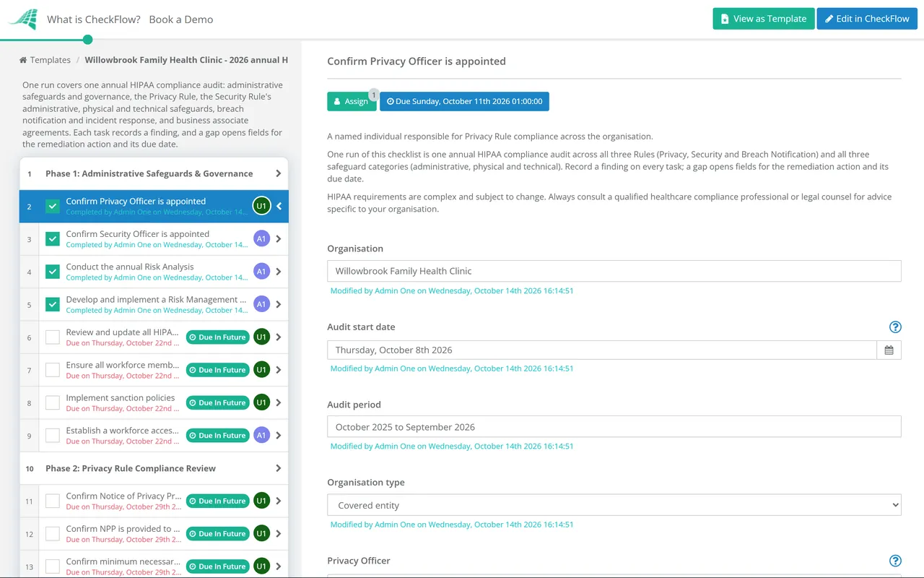Viewport: 924px width, 578px height.
Task: Click View as Template button
Action: pos(764,19)
